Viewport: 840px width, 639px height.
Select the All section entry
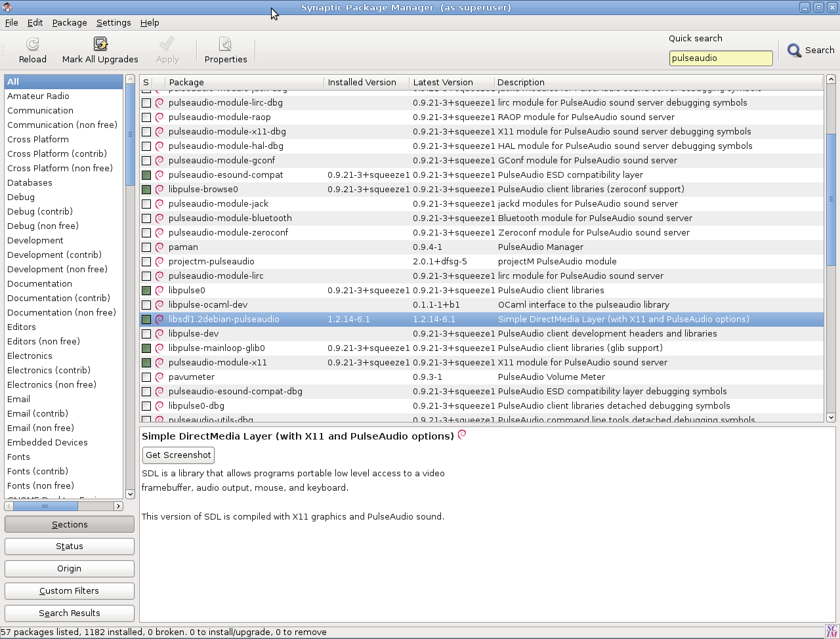click(64, 82)
